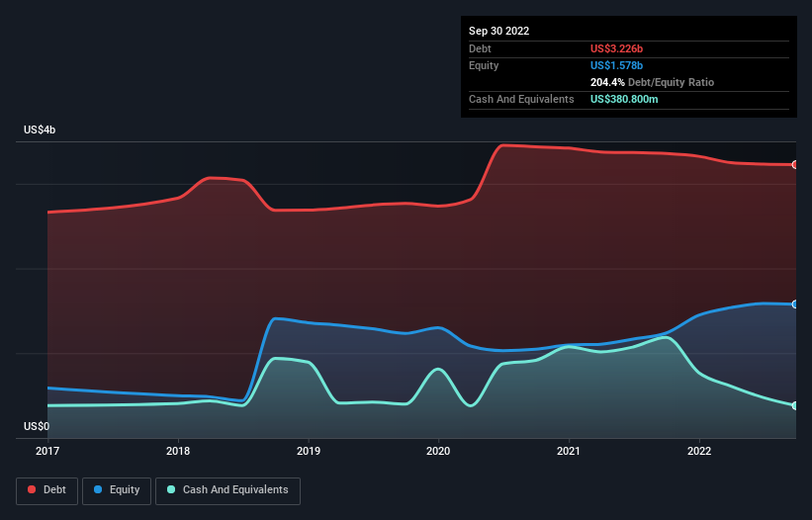Viewport: 812px width, 520px height.
Task: Click the teal Cash legend dot
Action: (171, 489)
